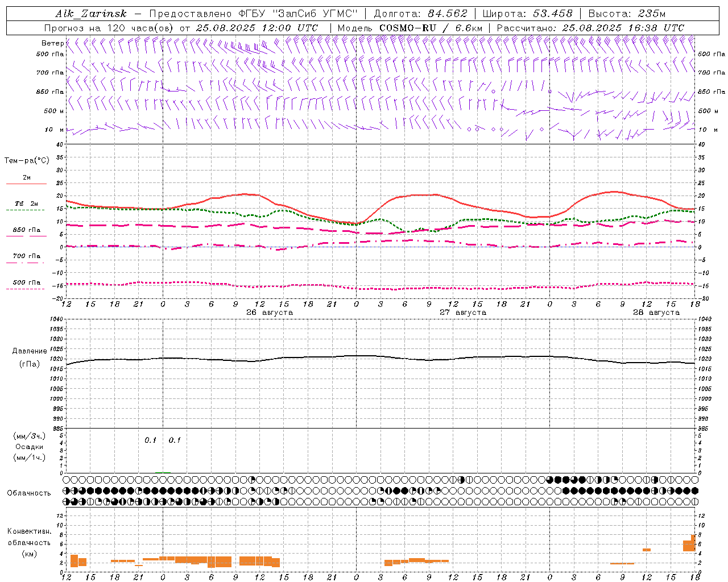Click the 27 августа date label
The height and width of the screenshot is (582, 728).
click(463, 313)
